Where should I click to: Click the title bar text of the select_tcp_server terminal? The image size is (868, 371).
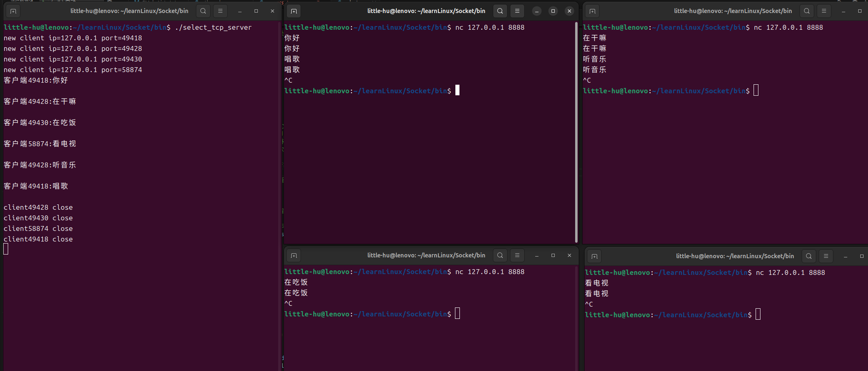coord(129,11)
